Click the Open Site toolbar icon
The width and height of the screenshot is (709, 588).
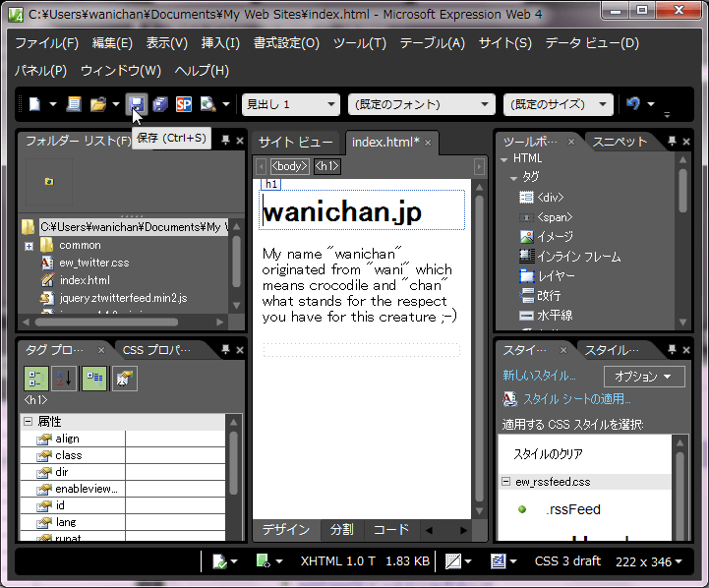pos(74,104)
